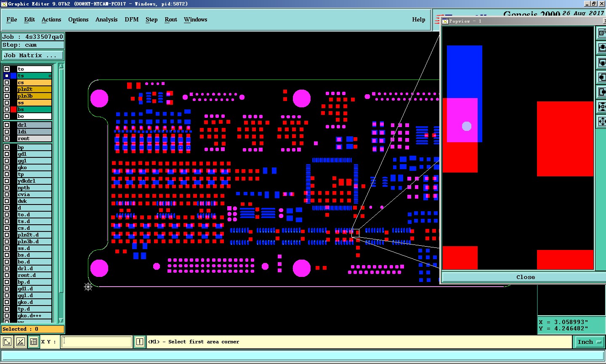This screenshot has height=364, width=606.
Task: Click the pan up arrow icon in Popview
Action: (x=602, y=48)
